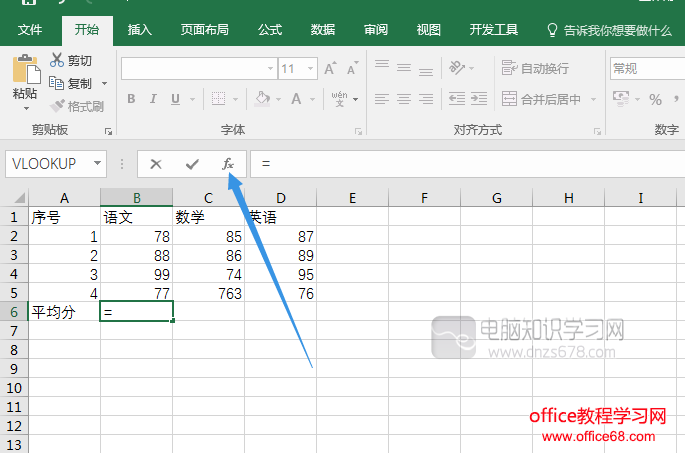The width and height of the screenshot is (685, 453).
Task: Click Decrease Font Size icon
Action: [x=353, y=68]
